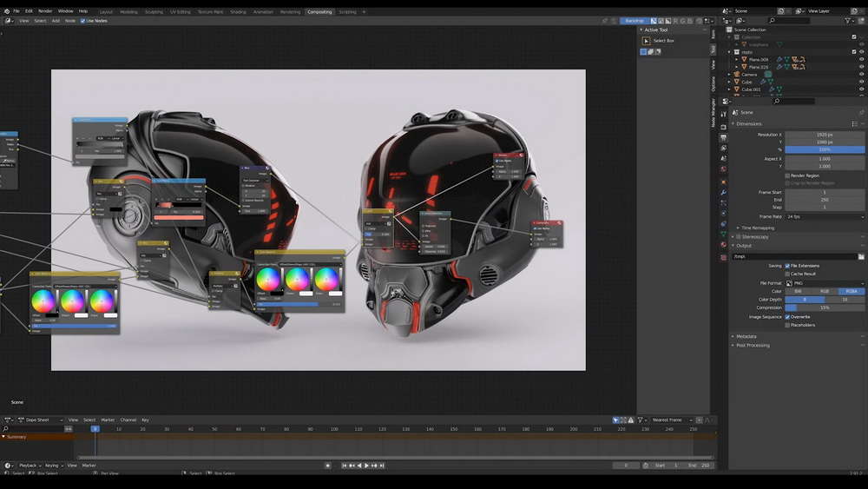Play the animation in reverse
Viewport: 868px width, 489px height.
[359, 466]
